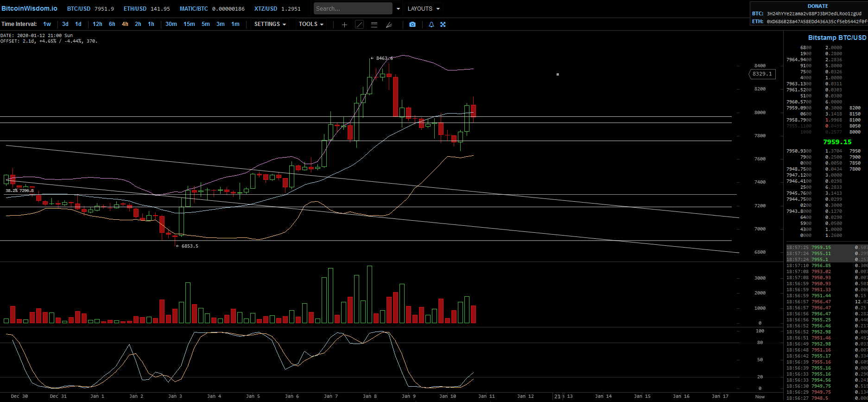Switch time interval to 1w

click(47, 24)
